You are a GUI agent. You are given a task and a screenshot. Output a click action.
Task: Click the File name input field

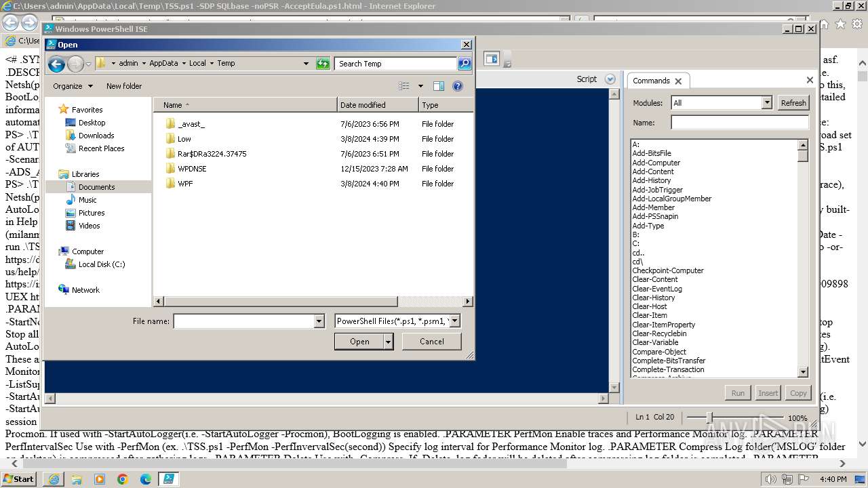pyautogui.click(x=244, y=321)
